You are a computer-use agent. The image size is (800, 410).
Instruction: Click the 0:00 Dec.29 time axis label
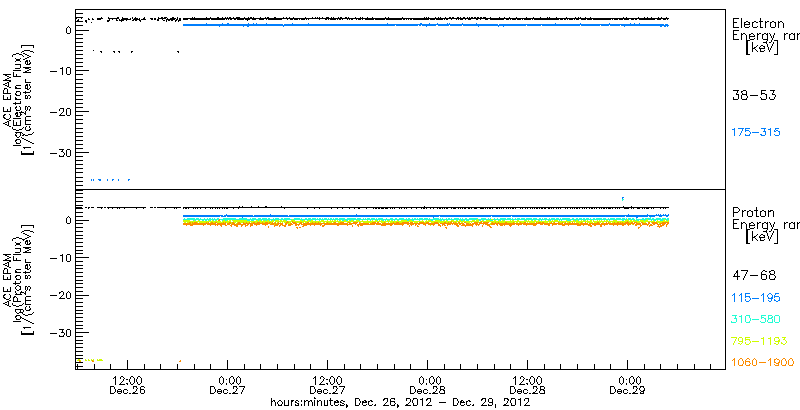[x=627, y=387]
